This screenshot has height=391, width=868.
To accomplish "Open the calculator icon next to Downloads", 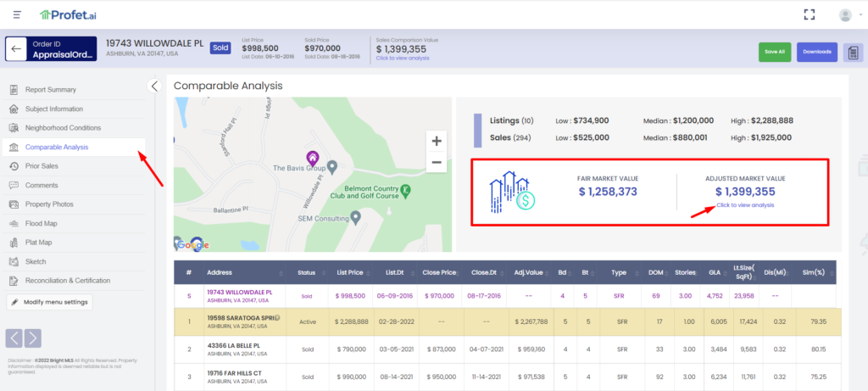I will coord(852,53).
